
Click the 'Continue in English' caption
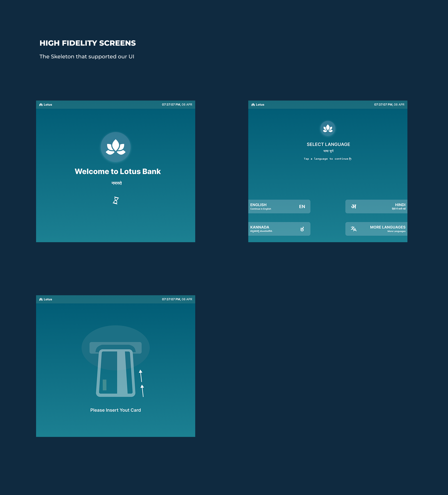click(x=261, y=209)
